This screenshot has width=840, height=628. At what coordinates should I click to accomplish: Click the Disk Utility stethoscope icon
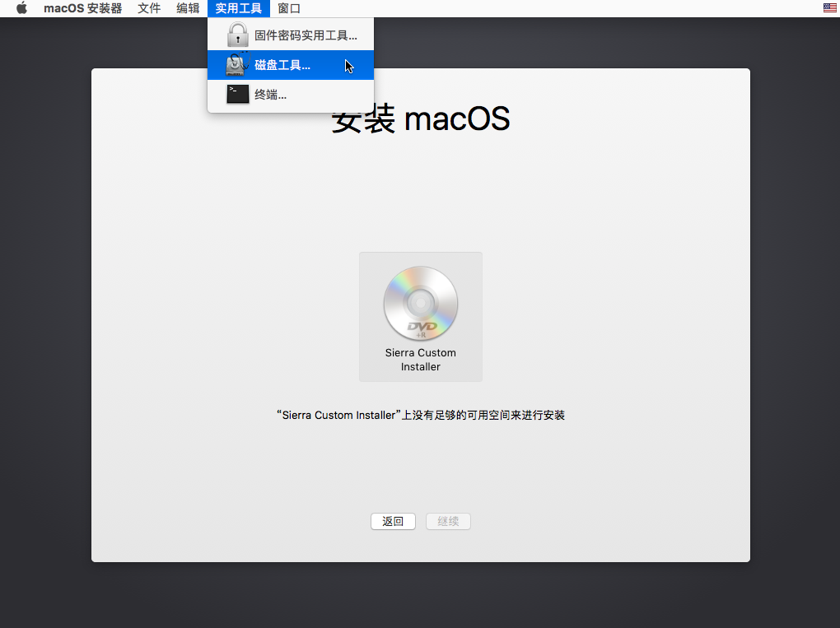pos(238,64)
